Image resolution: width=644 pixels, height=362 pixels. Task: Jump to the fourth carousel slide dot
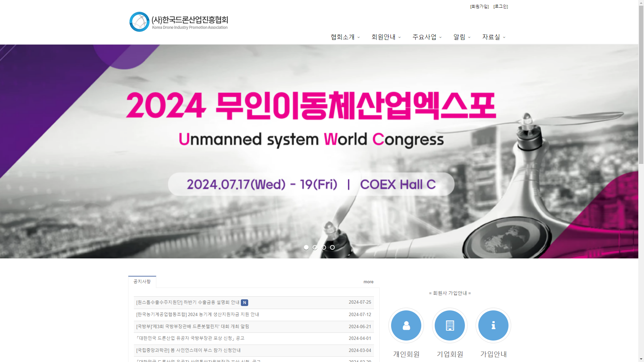[332, 247]
